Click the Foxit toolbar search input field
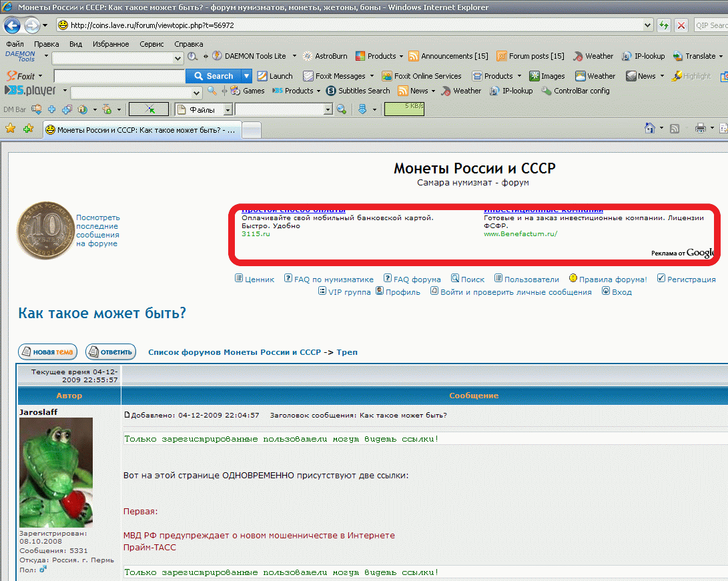The width and height of the screenshot is (728, 581). pyautogui.click(x=119, y=76)
